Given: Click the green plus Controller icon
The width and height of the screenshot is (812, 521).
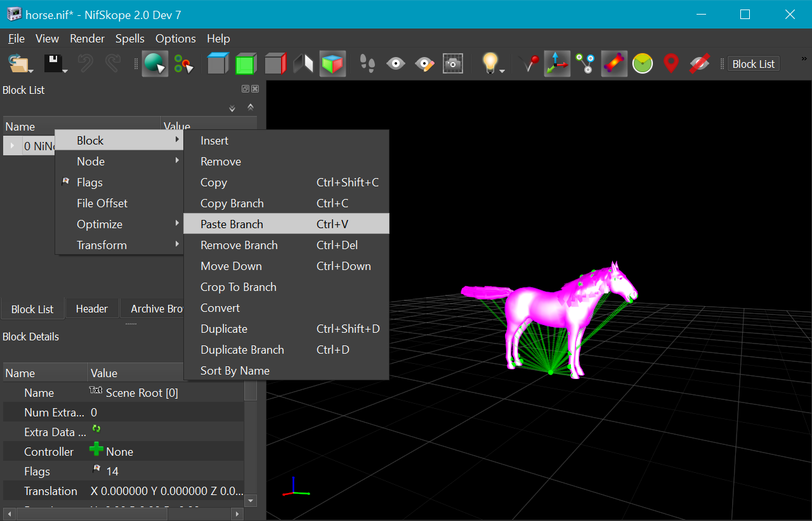Looking at the screenshot, I should [x=96, y=450].
